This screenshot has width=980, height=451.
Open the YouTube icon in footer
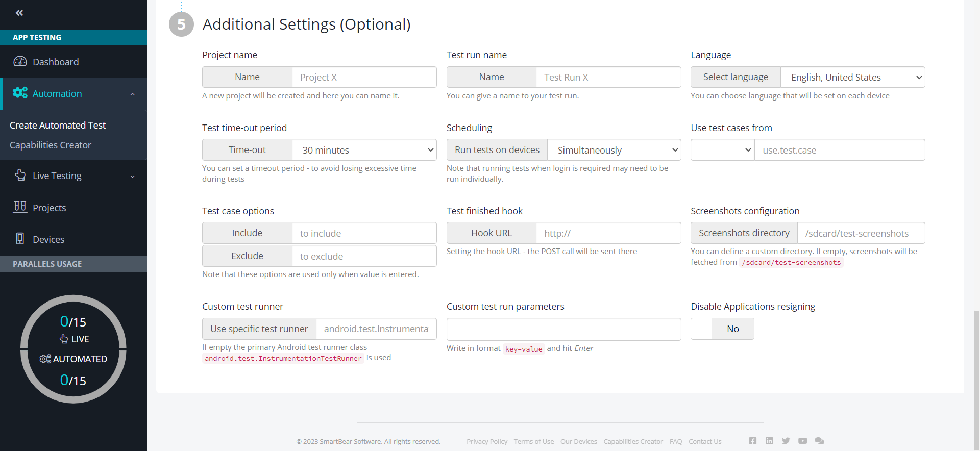coord(802,441)
